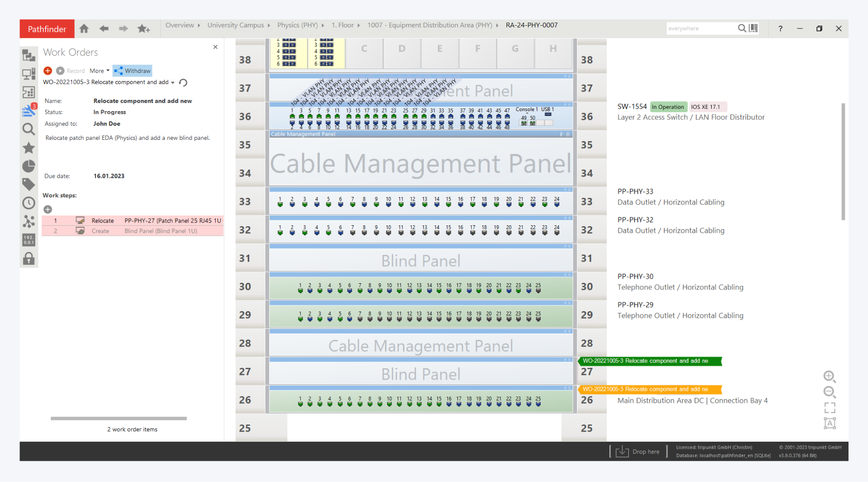Expand the work order selector dropdown

pos(173,83)
